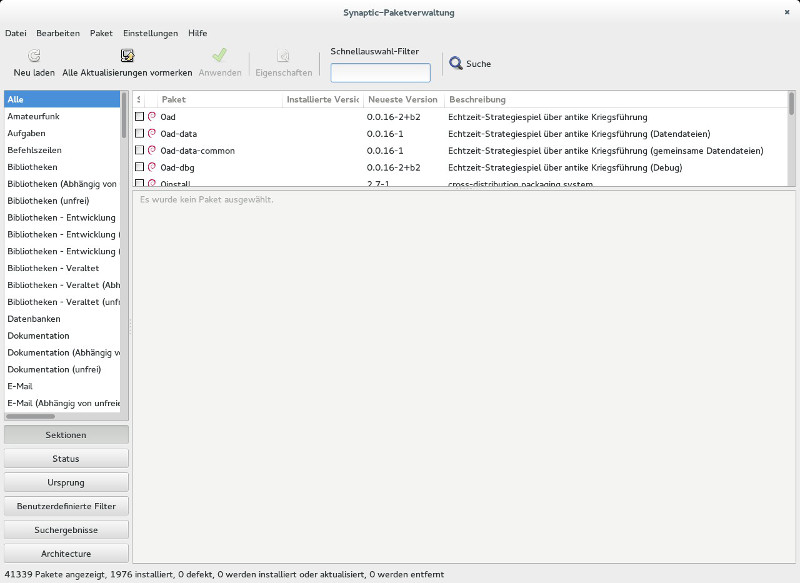
Task: Select the Amateurfunk section
Action: pos(62,116)
